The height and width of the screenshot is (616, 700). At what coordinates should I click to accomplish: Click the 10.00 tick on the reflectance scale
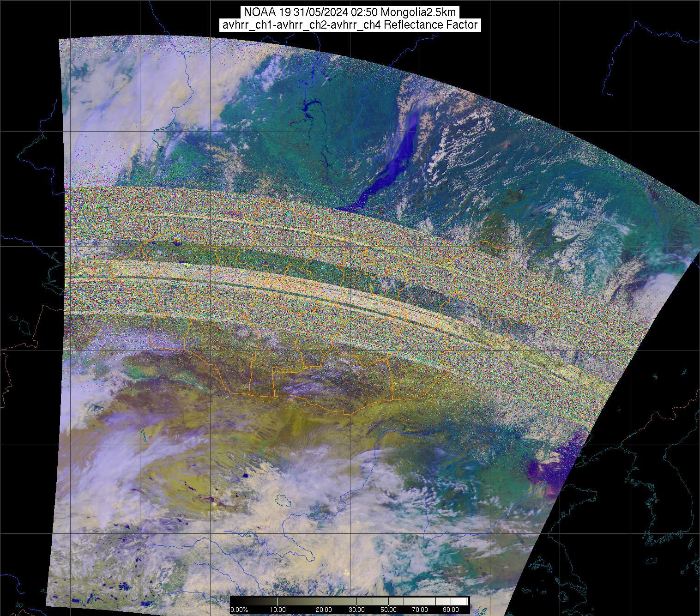(x=278, y=610)
